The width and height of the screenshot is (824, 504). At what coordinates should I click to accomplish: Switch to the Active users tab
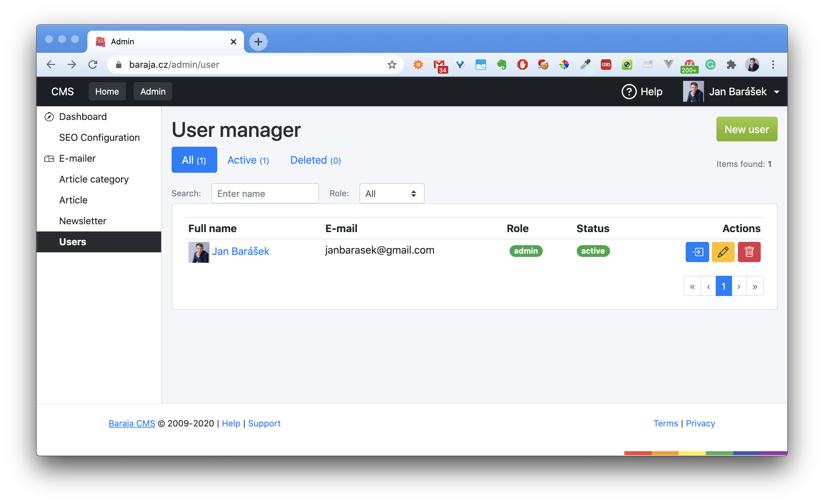click(248, 160)
